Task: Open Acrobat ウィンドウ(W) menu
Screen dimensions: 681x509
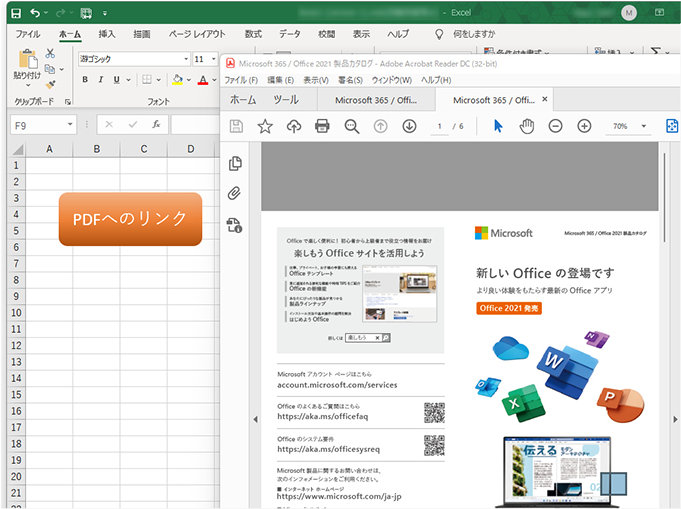Action: point(392,80)
